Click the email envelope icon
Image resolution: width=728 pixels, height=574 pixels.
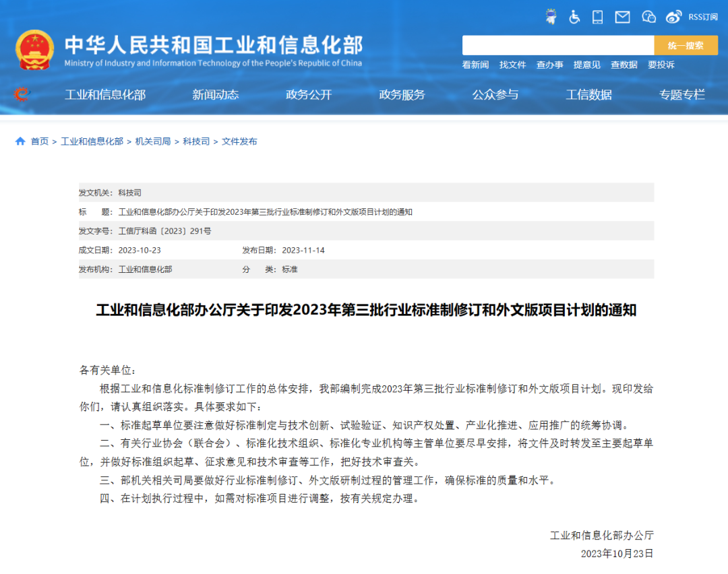tap(623, 17)
